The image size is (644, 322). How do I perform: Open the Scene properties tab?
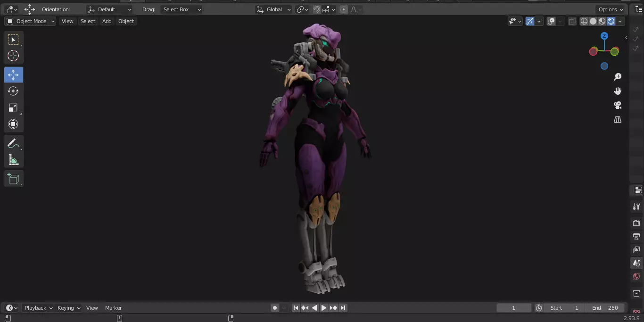tap(636, 263)
